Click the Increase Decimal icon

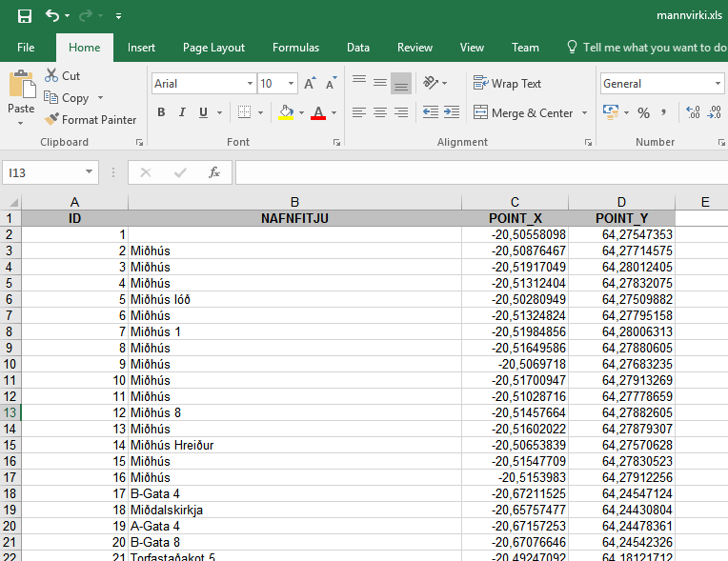[693, 112]
